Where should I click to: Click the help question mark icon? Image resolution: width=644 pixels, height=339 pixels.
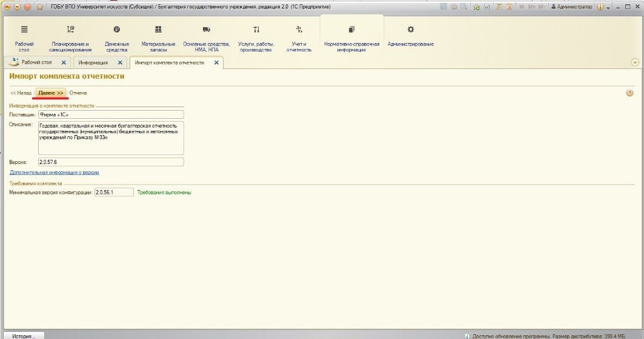(x=629, y=93)
